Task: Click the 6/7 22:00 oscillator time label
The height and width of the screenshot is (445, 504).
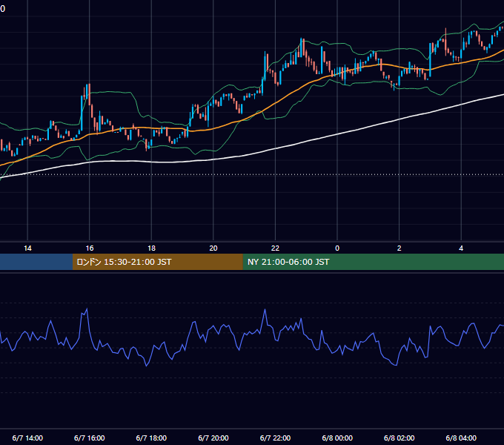Action: coord(275,438)
